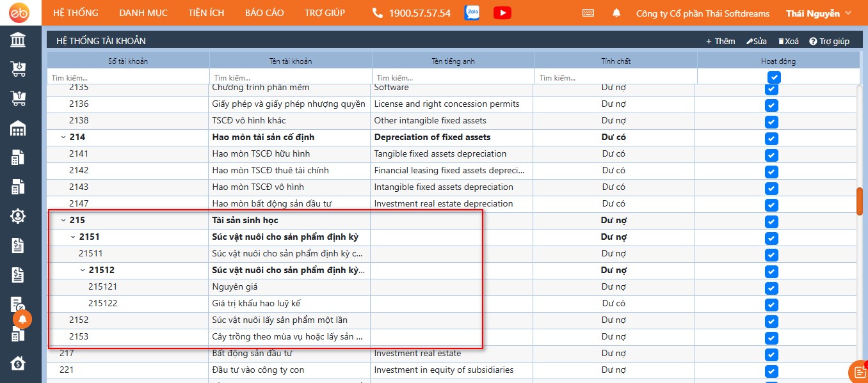
Task: Toggle the Hoạt động filter checkbox in header
Action: [x=775, y=77]
